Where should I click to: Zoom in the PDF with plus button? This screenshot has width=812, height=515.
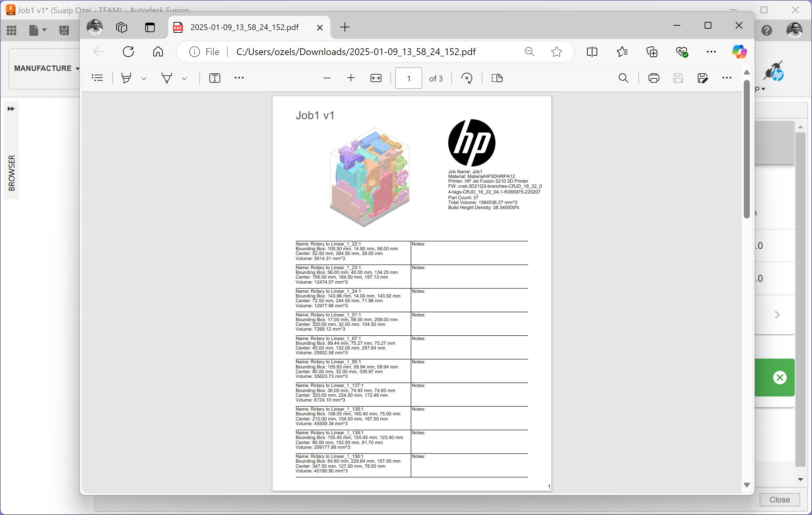(x=351, y=78)
